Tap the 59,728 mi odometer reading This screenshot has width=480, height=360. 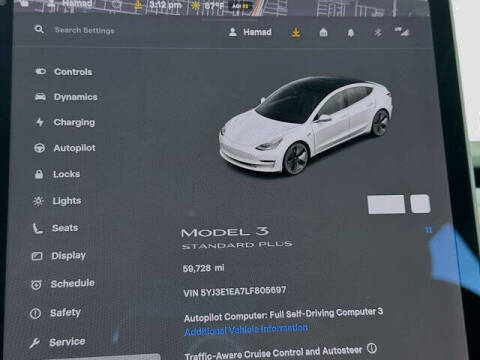(203, 268)
